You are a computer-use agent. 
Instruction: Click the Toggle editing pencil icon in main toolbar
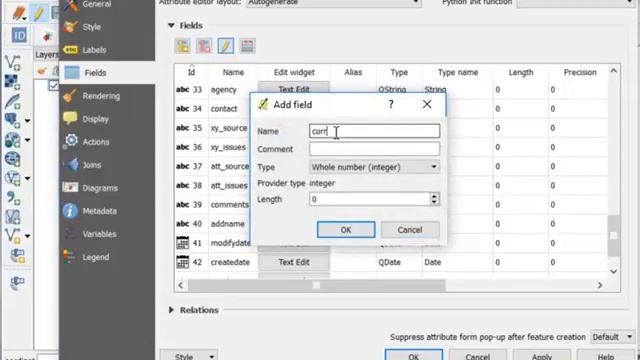pyautogui.click(x=38, y=13)
